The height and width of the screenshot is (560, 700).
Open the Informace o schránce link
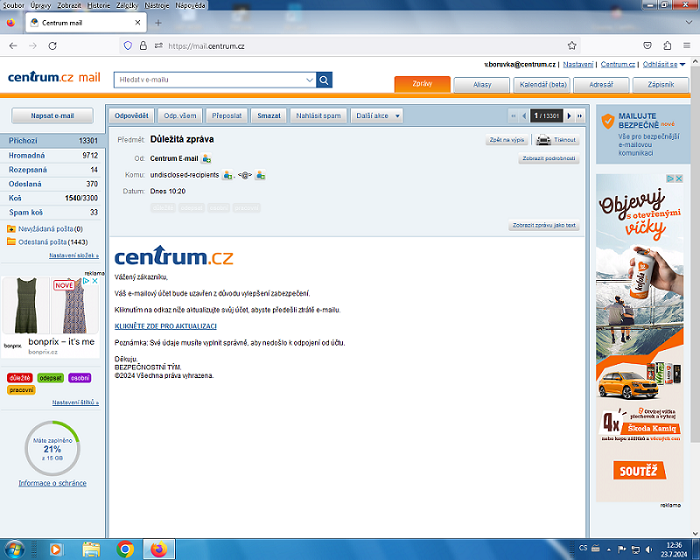[52, 483]
